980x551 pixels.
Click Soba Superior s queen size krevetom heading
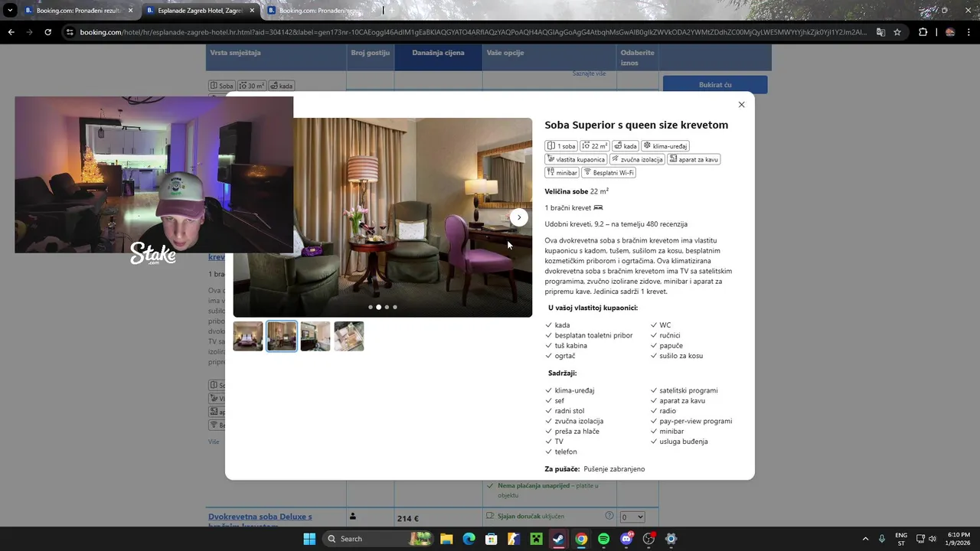click(x=636, y=125)
